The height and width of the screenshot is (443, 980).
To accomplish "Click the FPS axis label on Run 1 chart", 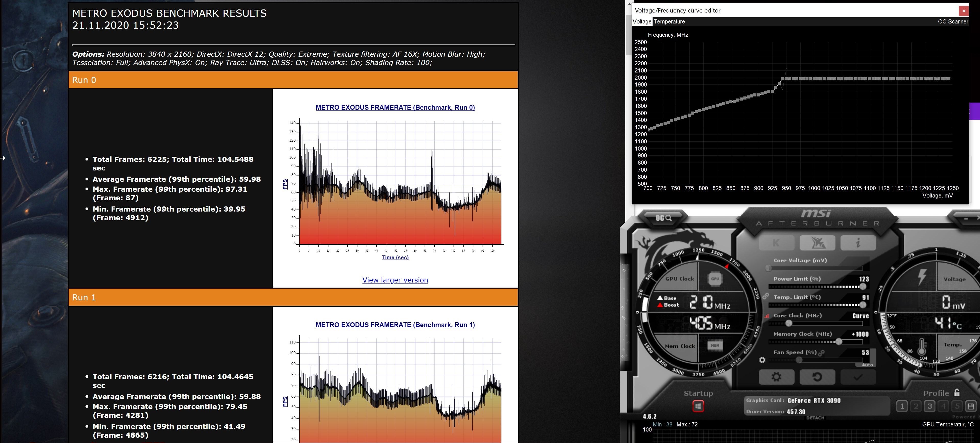I will pos(285,402).
